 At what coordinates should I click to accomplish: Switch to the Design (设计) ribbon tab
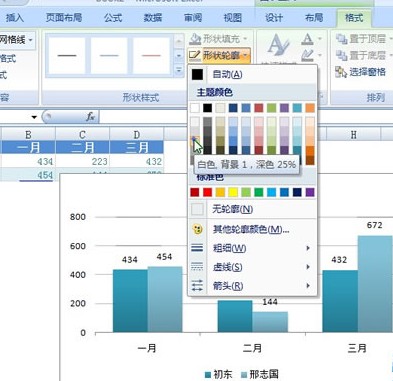click(274, 17)
